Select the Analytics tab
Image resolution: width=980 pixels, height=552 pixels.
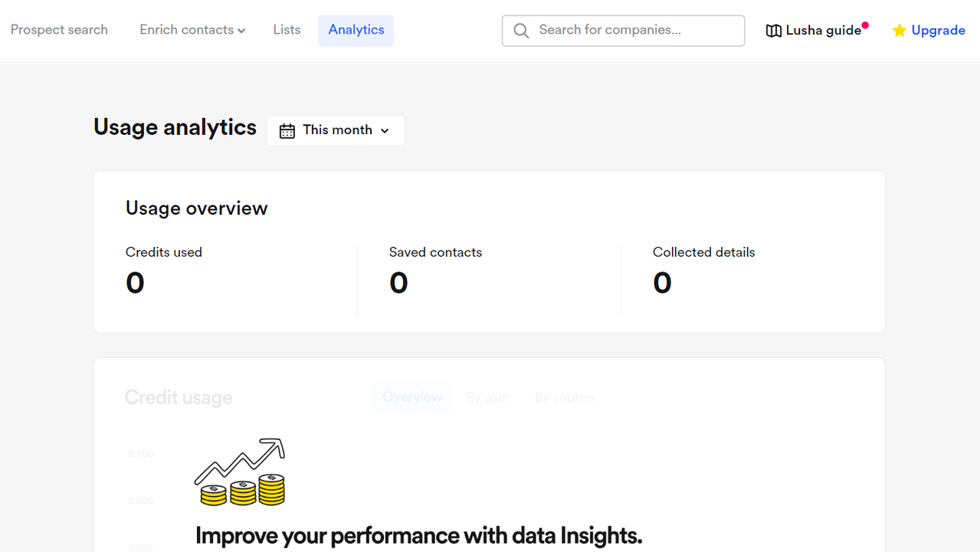point(356,30)
